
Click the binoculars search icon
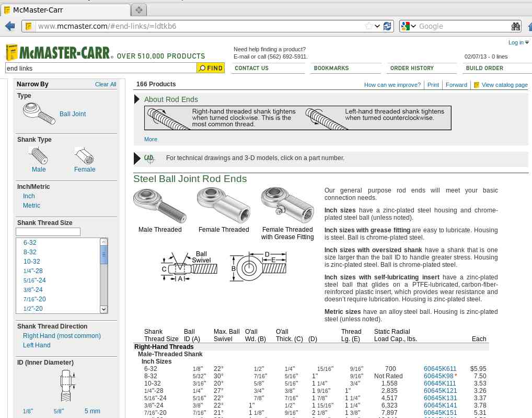(516, 26)
